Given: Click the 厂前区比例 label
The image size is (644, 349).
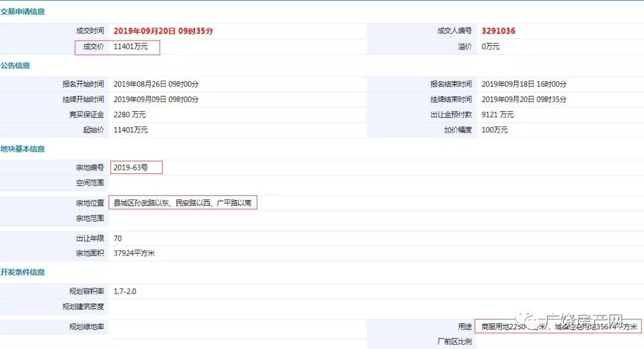Looking at the screenshot, I should tap(454, 341).
